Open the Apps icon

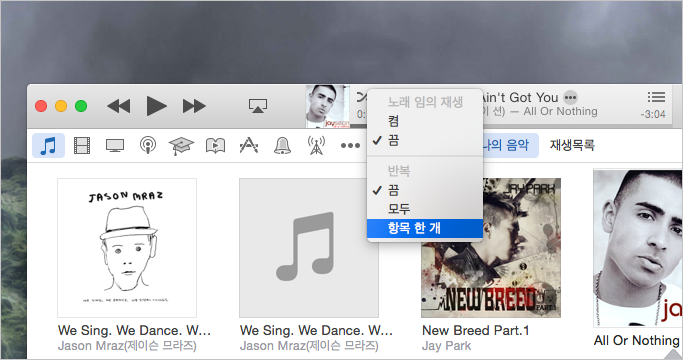coord(249,145)
